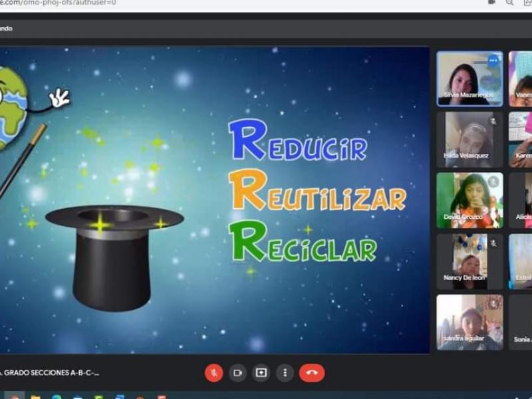This screenshot has height=399, width=532.
Task: Click the zoom magnifier icon in address bar
Action: tap(509, 3)
